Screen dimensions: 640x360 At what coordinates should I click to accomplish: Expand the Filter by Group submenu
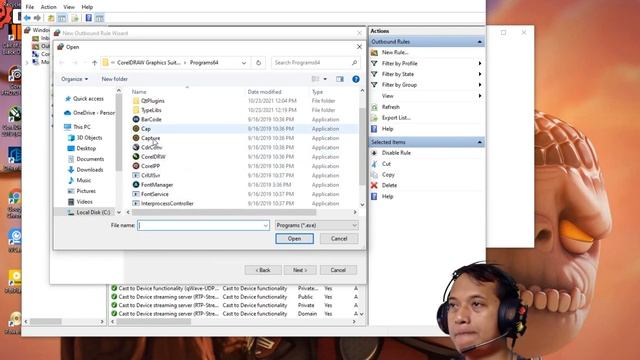pyautogui.click(x=480, y=85)
